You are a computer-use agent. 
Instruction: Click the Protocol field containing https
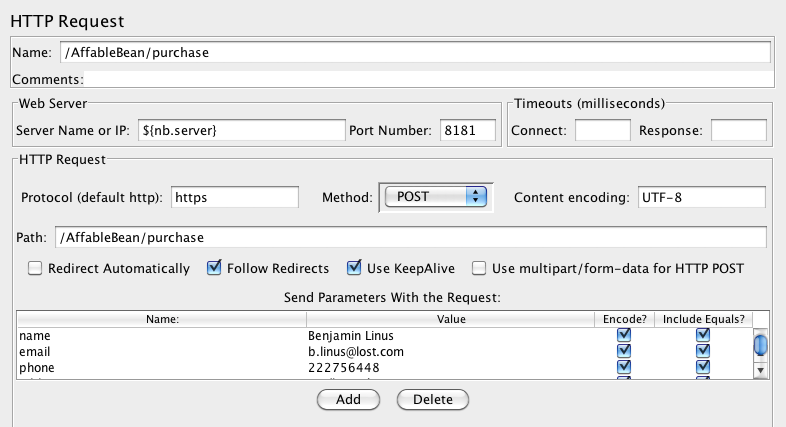coord(234,197)
